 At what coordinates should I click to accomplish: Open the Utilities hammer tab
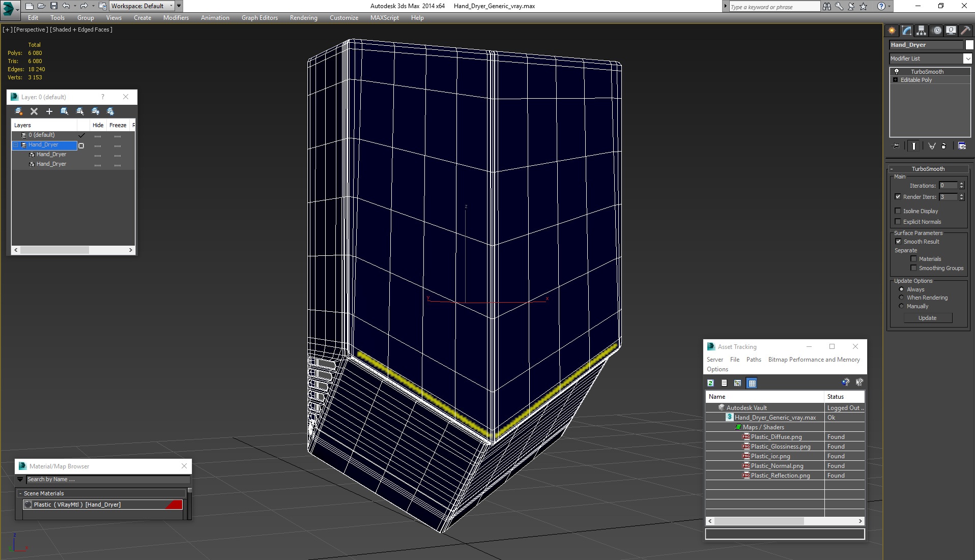coord(965,31)
